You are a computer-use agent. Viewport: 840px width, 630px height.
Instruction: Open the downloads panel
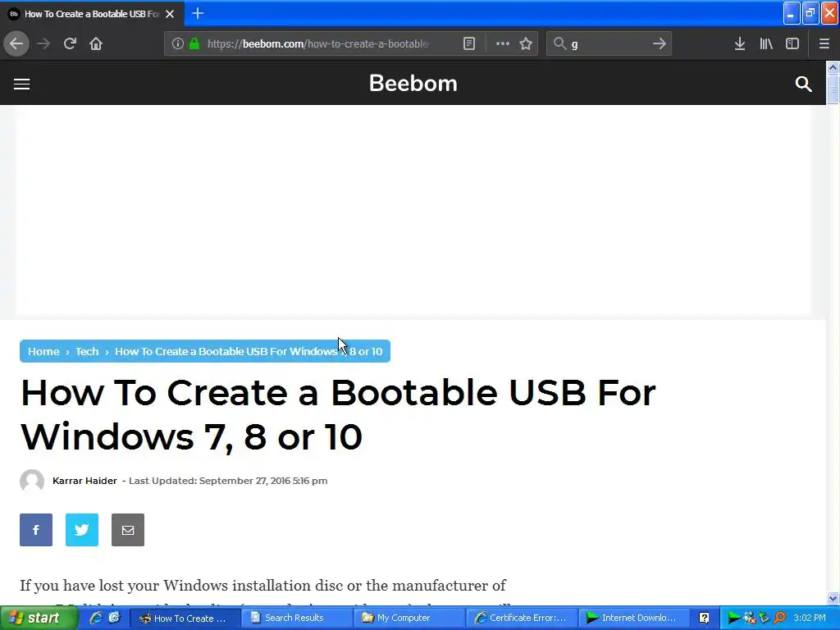pyautogui.click(x=740, y=43)
